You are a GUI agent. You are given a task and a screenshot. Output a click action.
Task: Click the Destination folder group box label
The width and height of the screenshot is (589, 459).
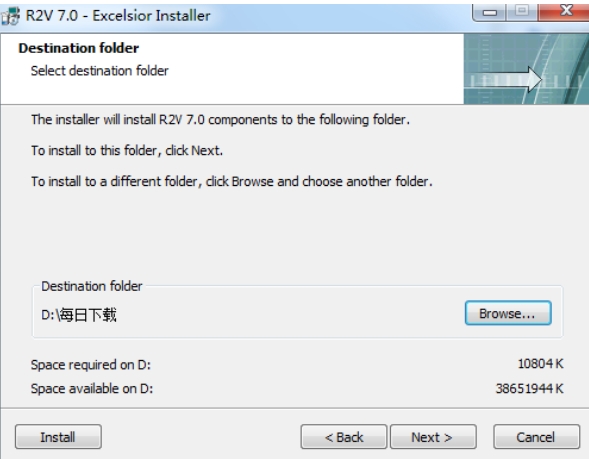pos(92,286)
